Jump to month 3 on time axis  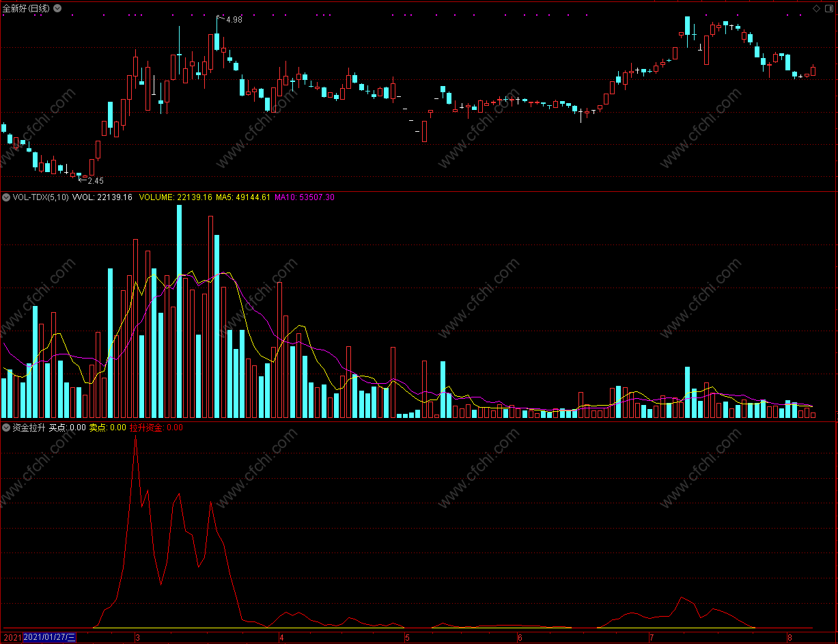click(137, 638)
